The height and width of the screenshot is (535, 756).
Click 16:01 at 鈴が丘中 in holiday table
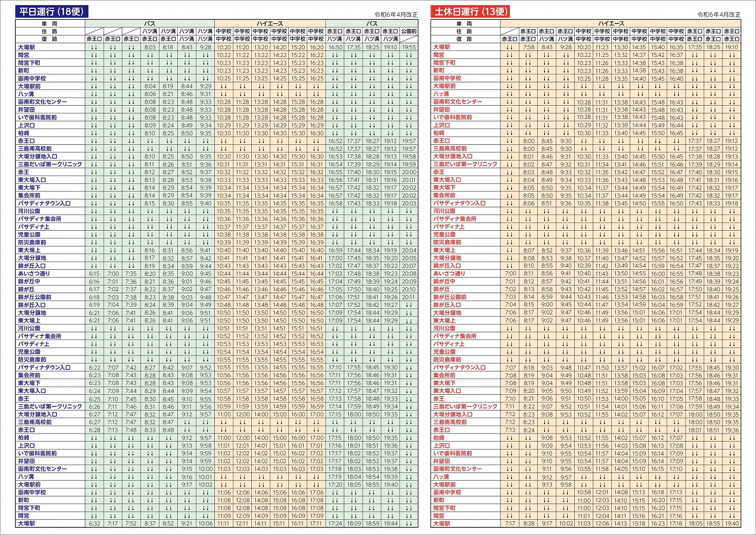(x=658, y=281)
